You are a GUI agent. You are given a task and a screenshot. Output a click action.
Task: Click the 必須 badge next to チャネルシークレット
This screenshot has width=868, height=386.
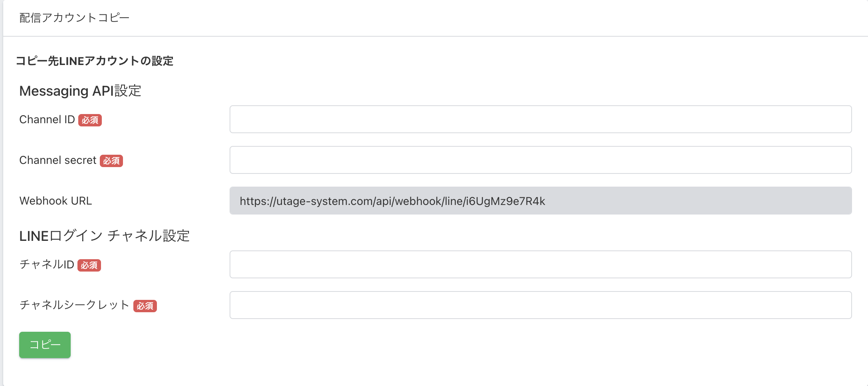pos(145,306)
